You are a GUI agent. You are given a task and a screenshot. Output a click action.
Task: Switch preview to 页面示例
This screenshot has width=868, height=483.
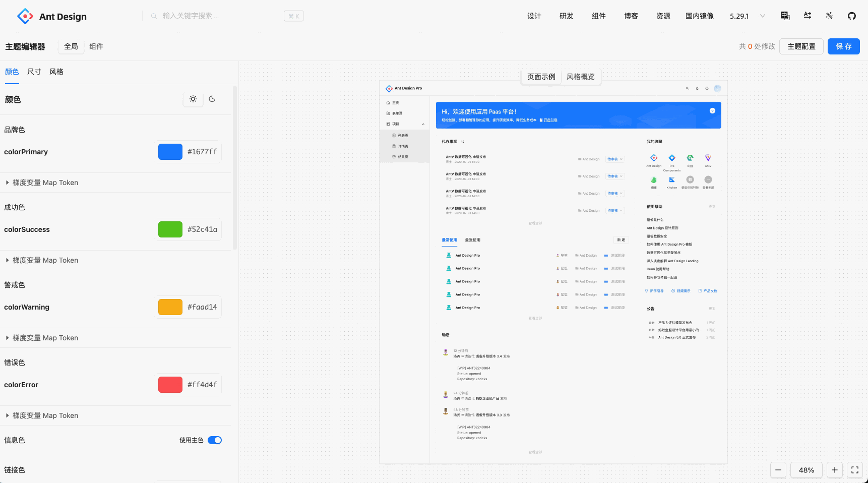541,77
